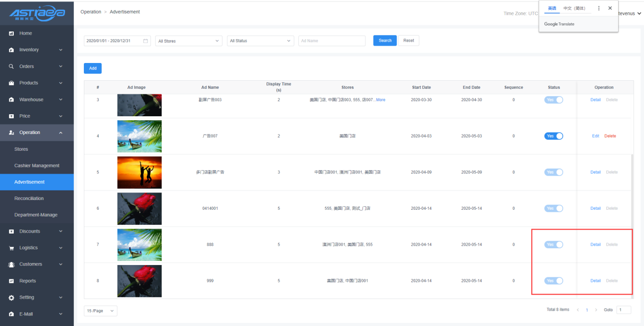644x326 pixels.
Task: Click the Orders magnifier icon
Action: pyautogui.click(x=11, y=67)
